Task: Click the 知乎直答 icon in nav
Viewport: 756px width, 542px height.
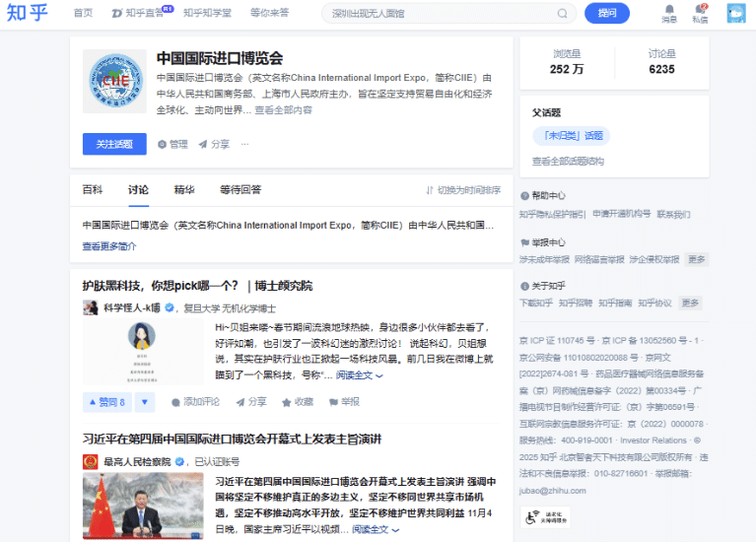Action: [116, 14]
